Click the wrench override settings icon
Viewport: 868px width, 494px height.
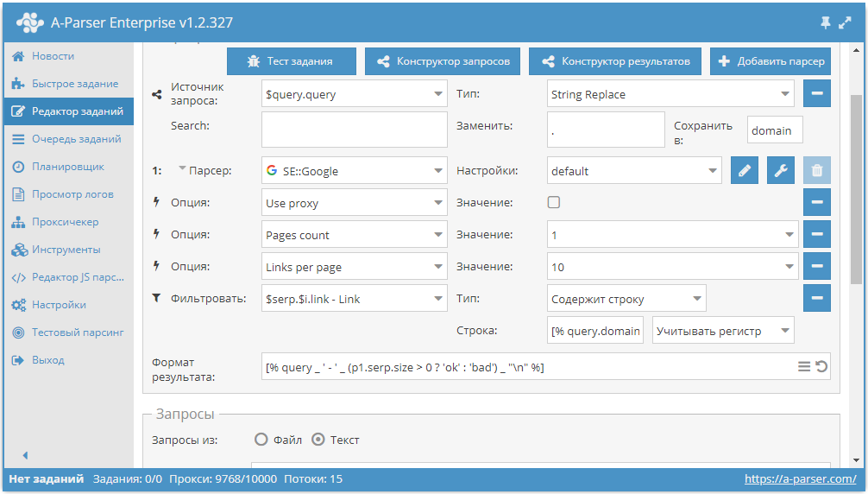(x=781, y=171)
